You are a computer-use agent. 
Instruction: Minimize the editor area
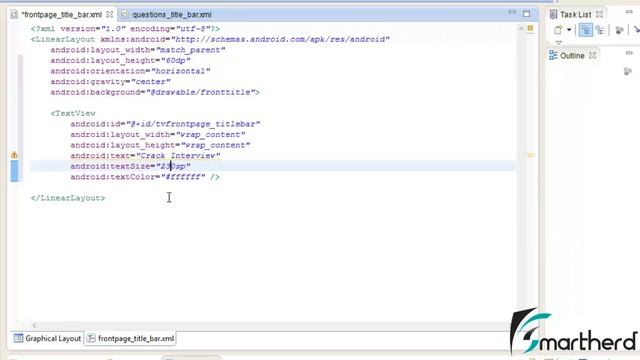point(512,13)
